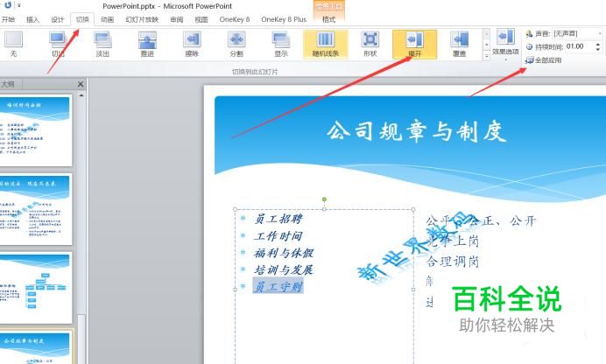Image resolution: width=606 pixels, height=364 pixels.
Task: Click the 全部应用 (Apply To All) button
Action: coord(544,60)
